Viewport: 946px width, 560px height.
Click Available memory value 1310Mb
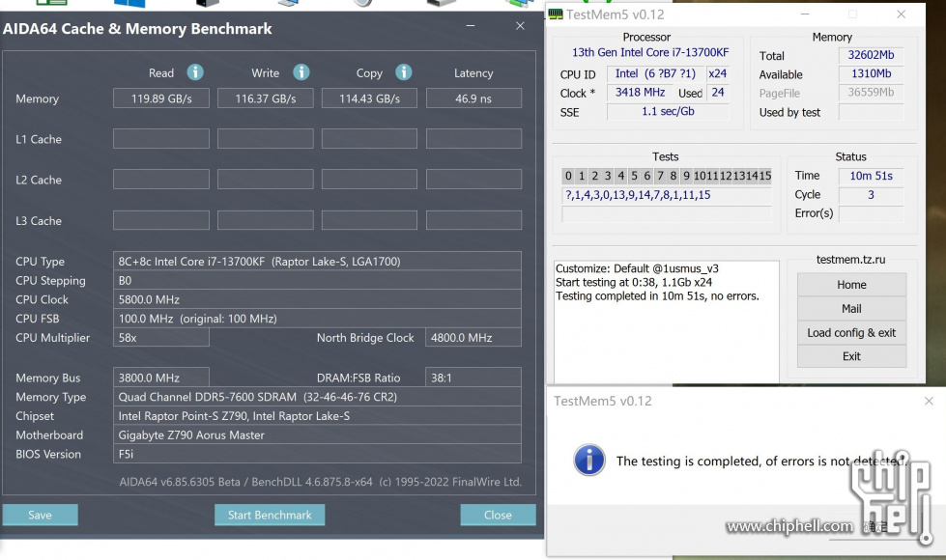click(x=871, y=73)
